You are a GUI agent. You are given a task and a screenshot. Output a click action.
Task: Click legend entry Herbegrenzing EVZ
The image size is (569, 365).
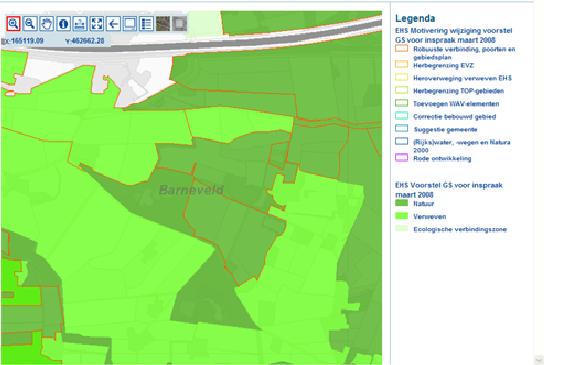coord(443,66)
